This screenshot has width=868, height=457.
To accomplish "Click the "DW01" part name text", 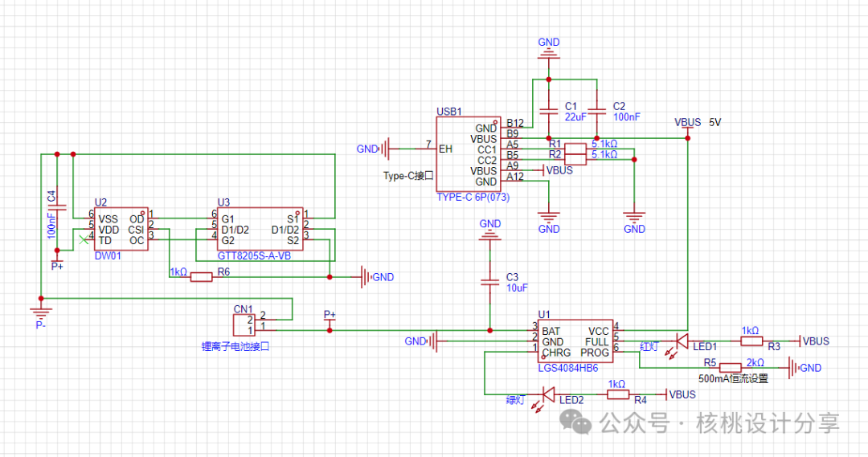I will click(108, 255).
